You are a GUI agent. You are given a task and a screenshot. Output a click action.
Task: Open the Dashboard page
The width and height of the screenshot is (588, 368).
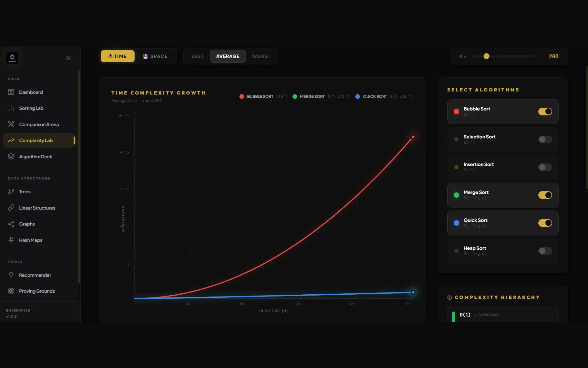39,92
